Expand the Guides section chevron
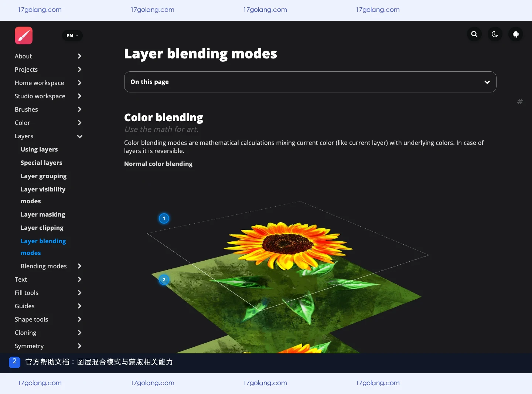532x394 pixels. coord(79,306)
